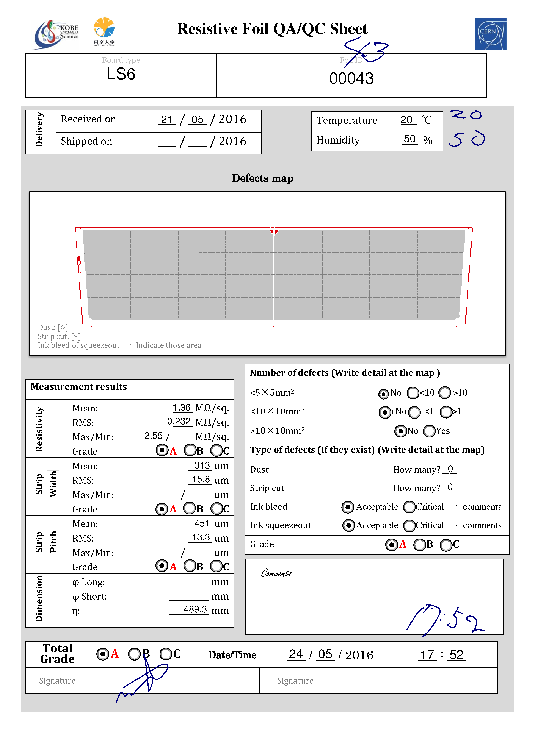Click the Shipped on day blank field
535x756 pixels.
pos(167,142)
